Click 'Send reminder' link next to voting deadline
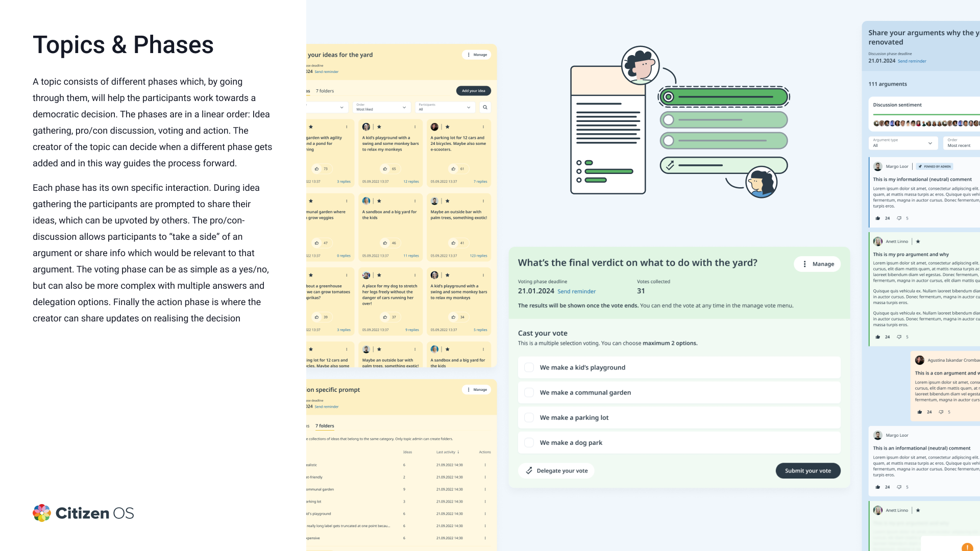This screenshot has width=980, height=551. click(x=576, y=291)
